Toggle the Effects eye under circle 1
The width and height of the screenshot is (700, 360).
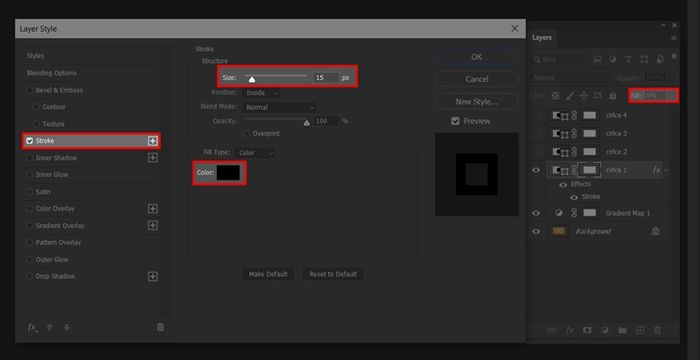pos(563,184)
